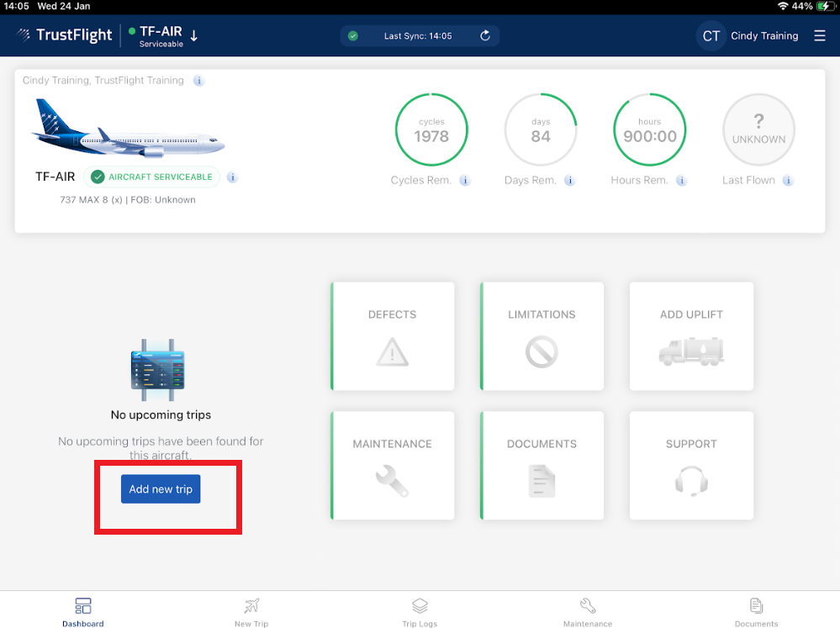
Task: Switch to the New Trip tab
Action: pyautogui.click(x=251, y=612)
